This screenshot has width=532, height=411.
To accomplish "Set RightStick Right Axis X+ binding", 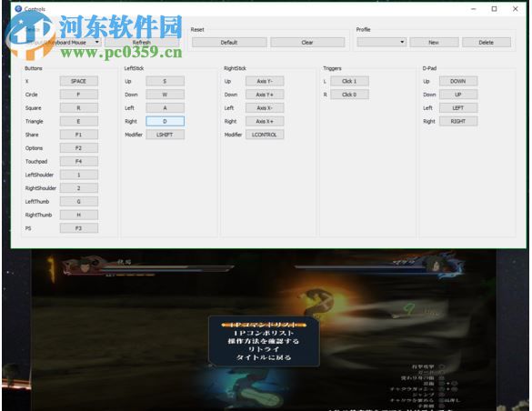I will 265,122.
